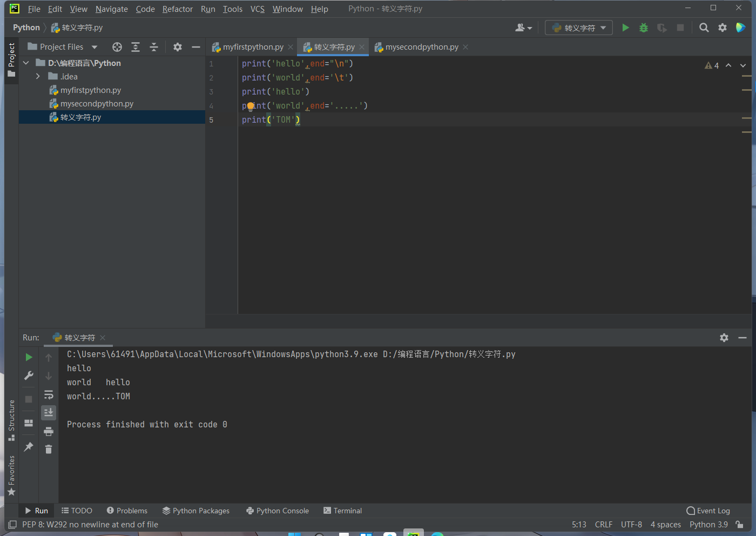The image size is (756, 536).
Task: Open the Structure side tool window
Action: pyautogui.click(x=11, y=420)
